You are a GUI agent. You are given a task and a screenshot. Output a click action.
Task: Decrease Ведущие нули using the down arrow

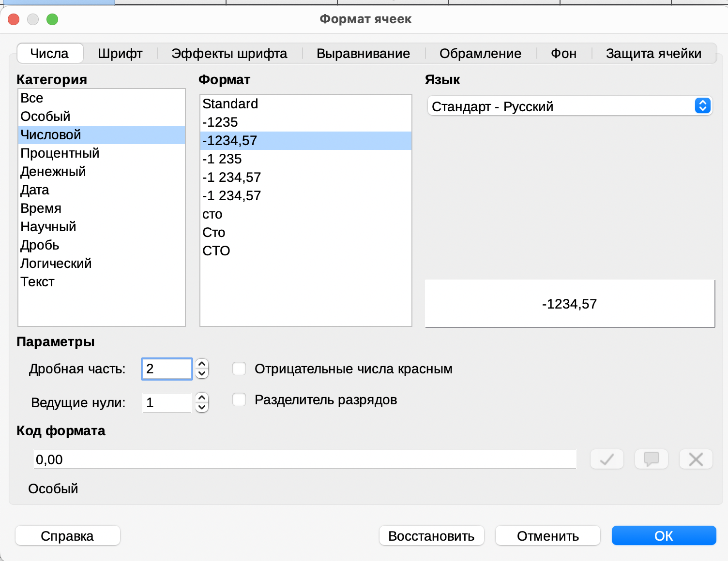(202, 408)
